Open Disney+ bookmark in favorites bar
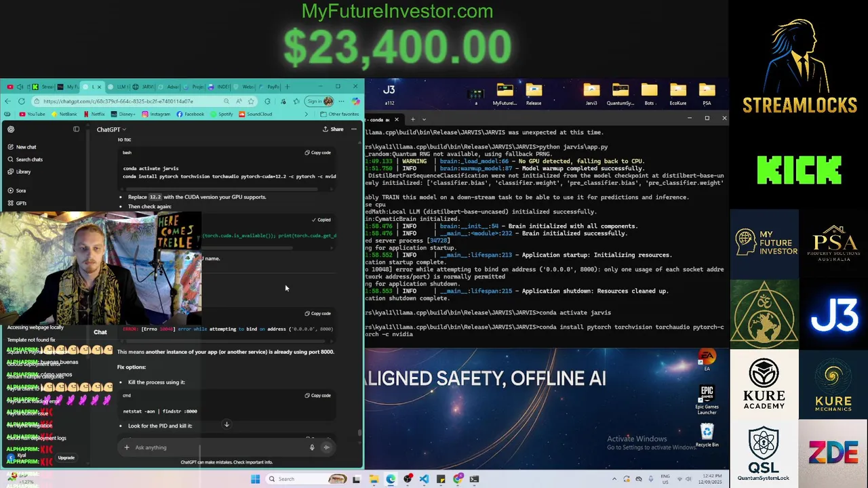The image size is (868, 488). point(123,114)
